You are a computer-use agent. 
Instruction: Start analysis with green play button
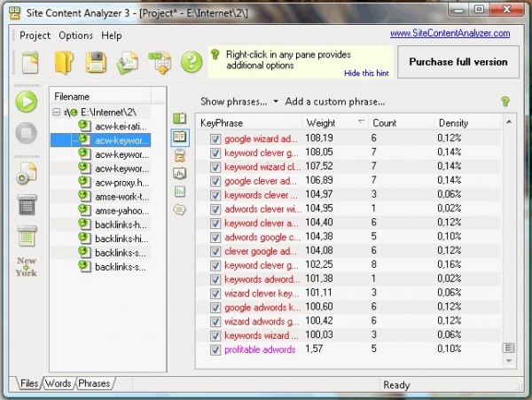27,101
